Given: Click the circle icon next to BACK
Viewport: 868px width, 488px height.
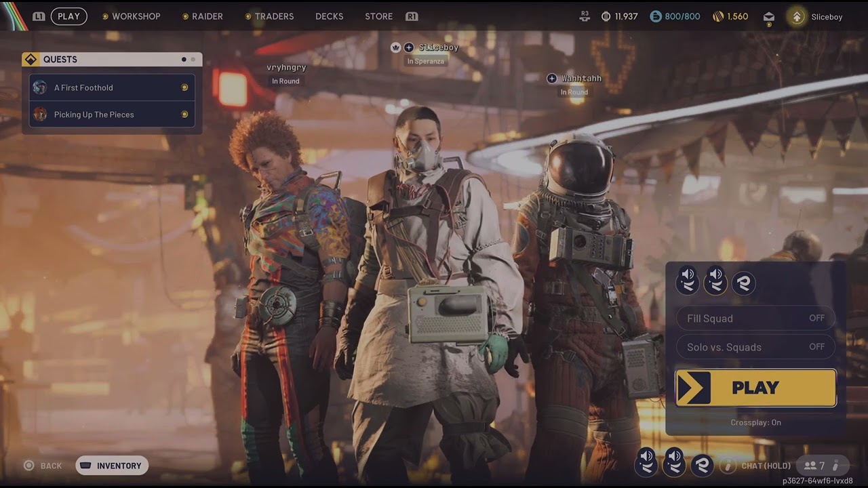Looking at the screenshot, I should point(29,466).
